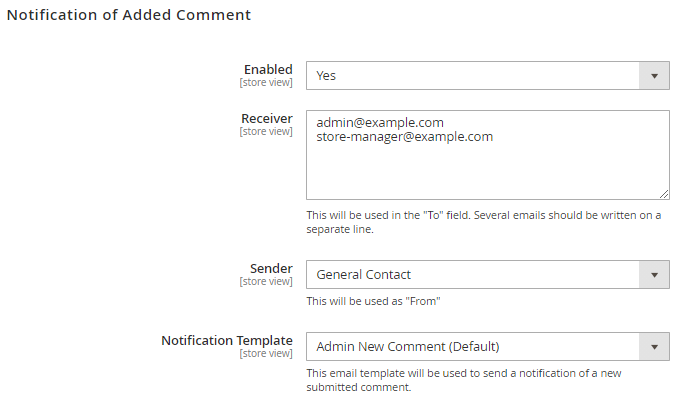Click the "Notification of Added Comment" heading

click(129, 15)
